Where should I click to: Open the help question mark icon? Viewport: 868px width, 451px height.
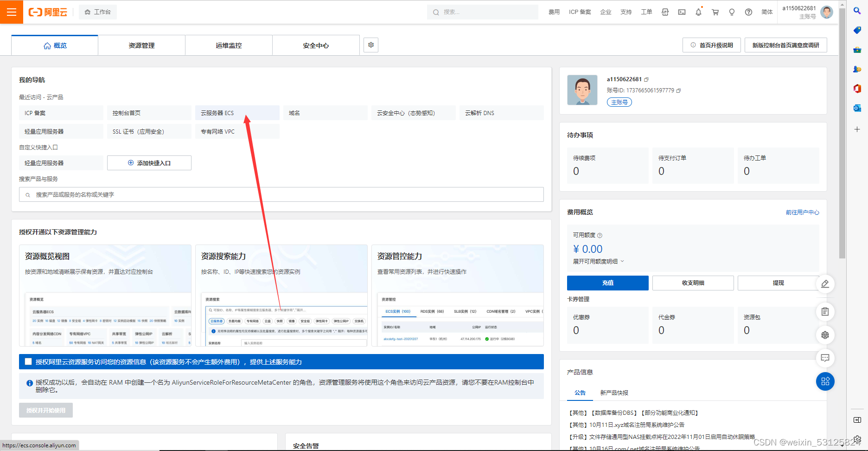click(x=748, y=12)
